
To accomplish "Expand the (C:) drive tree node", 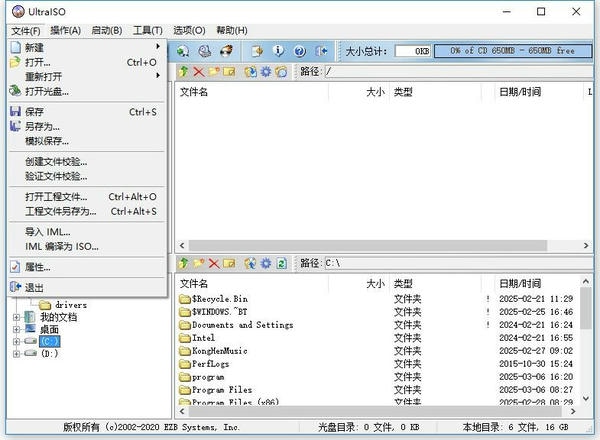I will [16, 341].
